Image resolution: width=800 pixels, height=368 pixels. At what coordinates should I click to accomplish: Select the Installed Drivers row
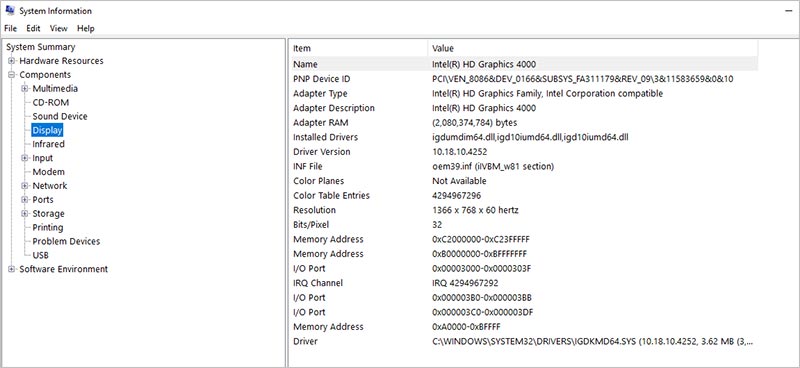click(524, 137)
